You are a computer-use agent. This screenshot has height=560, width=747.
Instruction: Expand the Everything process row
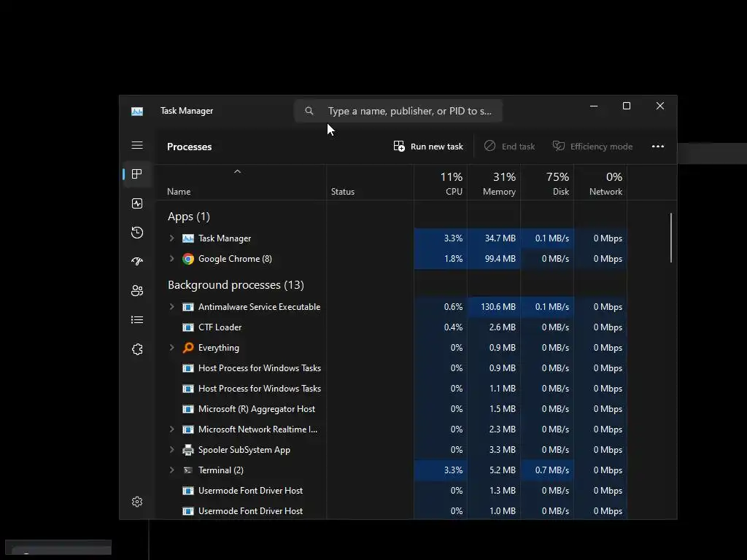click(172, 348)
